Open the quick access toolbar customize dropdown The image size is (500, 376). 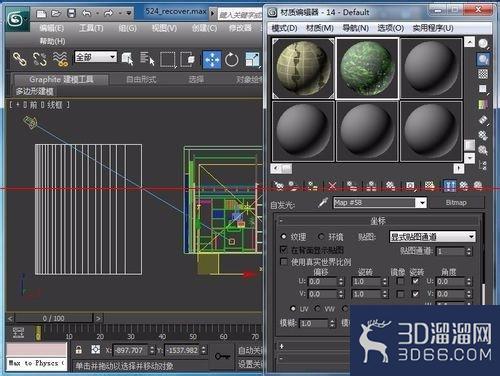129,13
